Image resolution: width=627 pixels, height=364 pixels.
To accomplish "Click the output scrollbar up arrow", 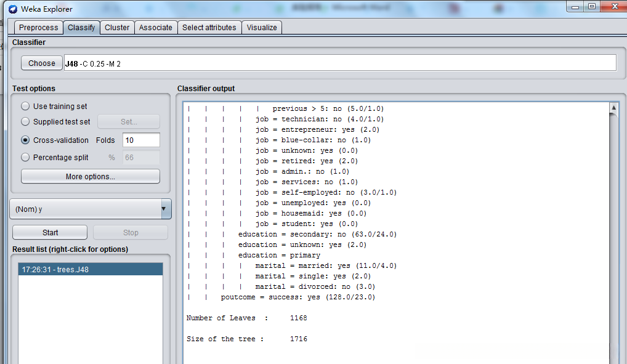I will 614,107.
